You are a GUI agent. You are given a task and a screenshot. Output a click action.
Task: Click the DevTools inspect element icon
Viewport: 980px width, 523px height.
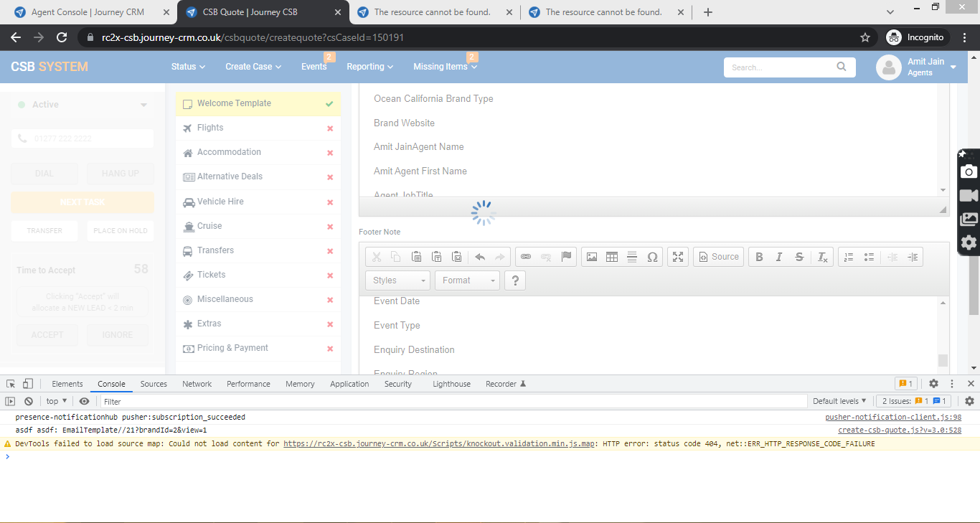coord(11,384)
